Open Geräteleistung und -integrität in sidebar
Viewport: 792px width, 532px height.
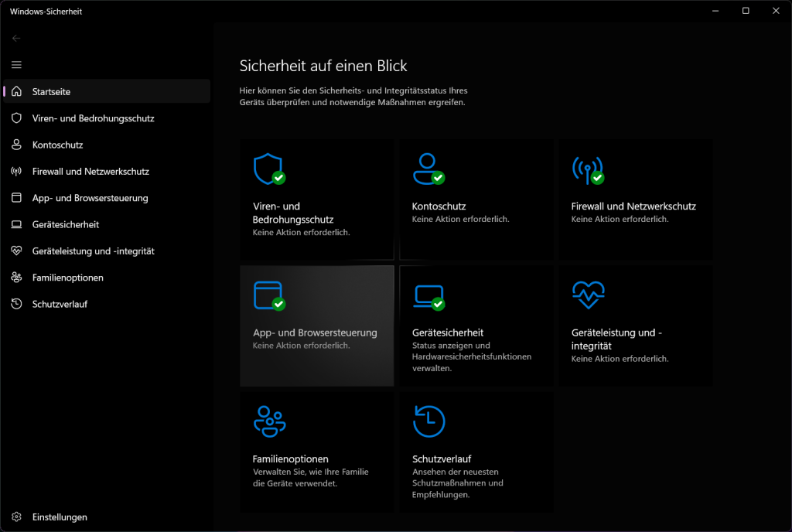point(93,251)
